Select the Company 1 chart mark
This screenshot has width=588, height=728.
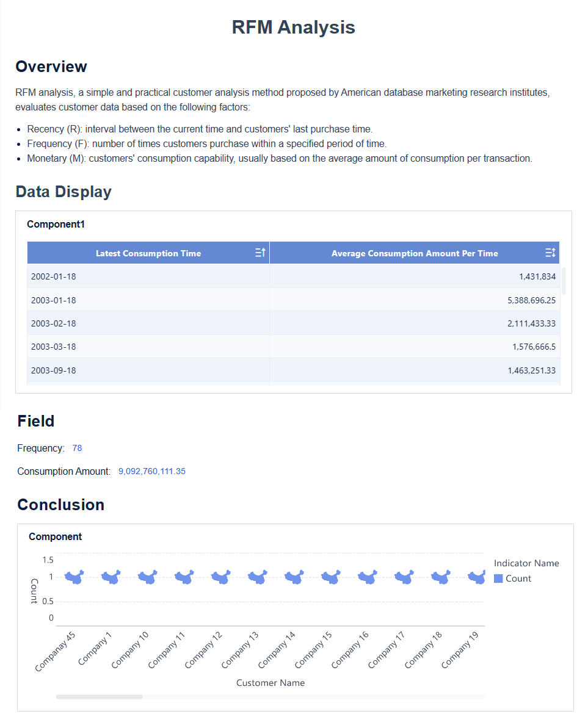pos(111,576)
